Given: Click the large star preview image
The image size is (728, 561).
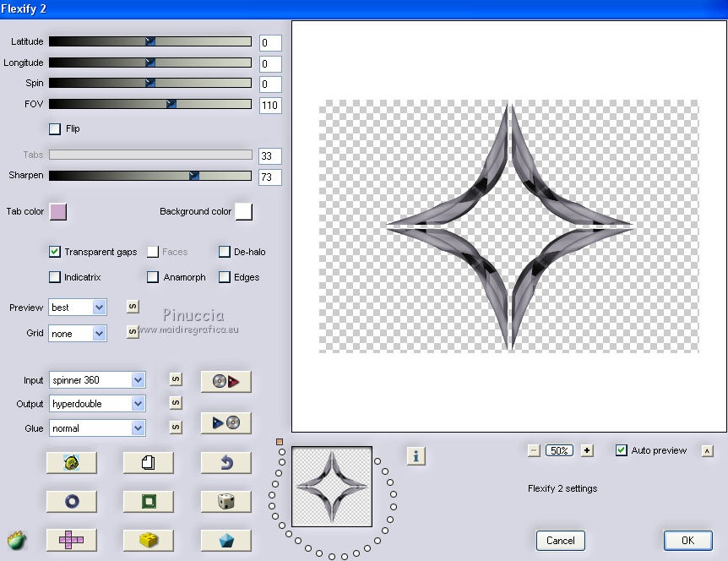Looking at the screenshot, I should click(x=509, y=226).
